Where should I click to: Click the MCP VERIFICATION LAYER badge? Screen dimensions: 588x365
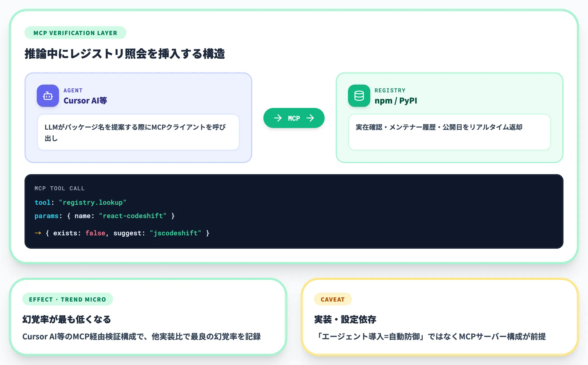75,33
